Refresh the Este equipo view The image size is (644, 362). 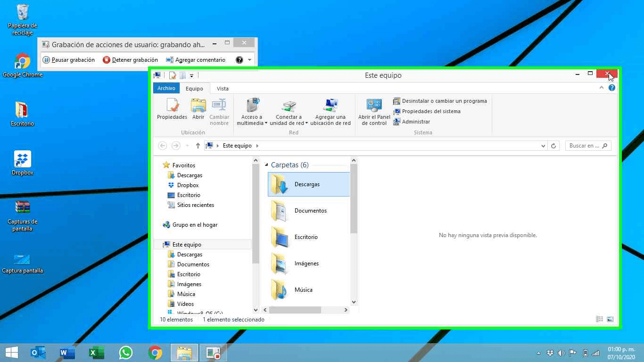click(x=554, y=146)
